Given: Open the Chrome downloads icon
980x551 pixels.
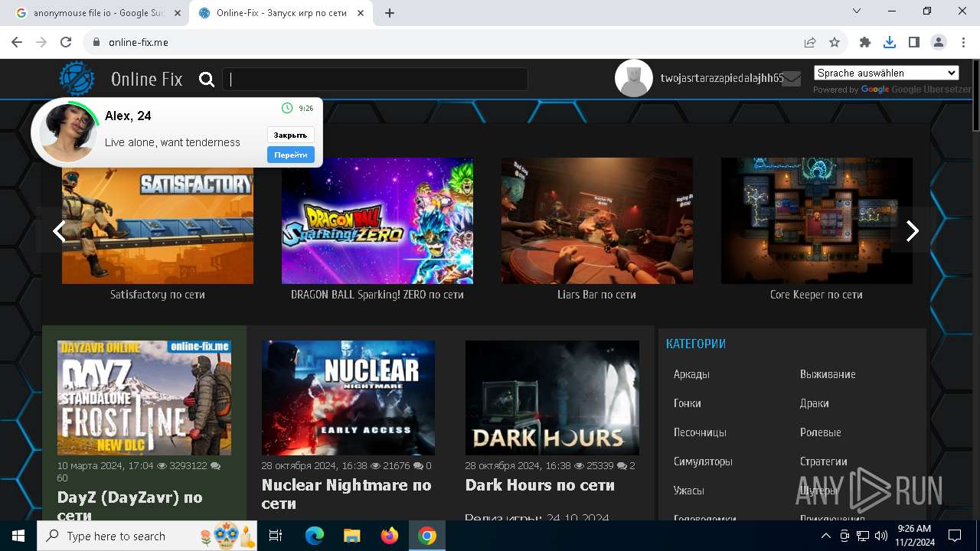Looking at the screenshot, I should coord(890,43).
